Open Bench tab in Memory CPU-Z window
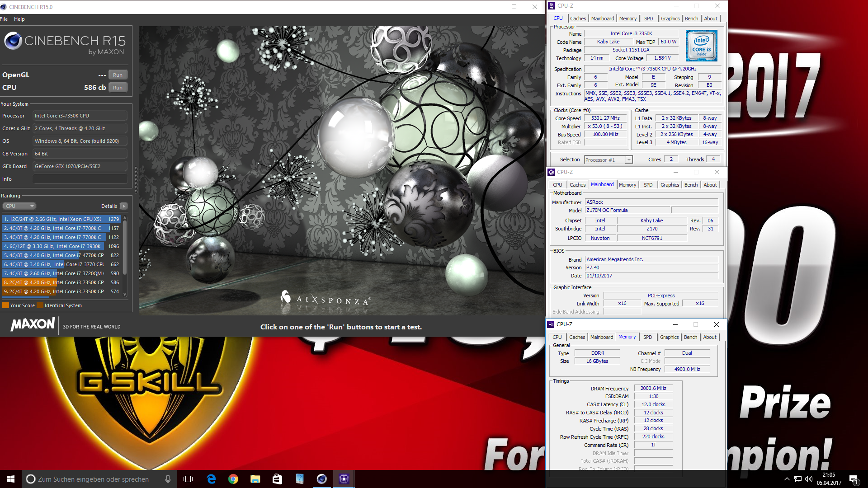 click(x=690, y=337)
